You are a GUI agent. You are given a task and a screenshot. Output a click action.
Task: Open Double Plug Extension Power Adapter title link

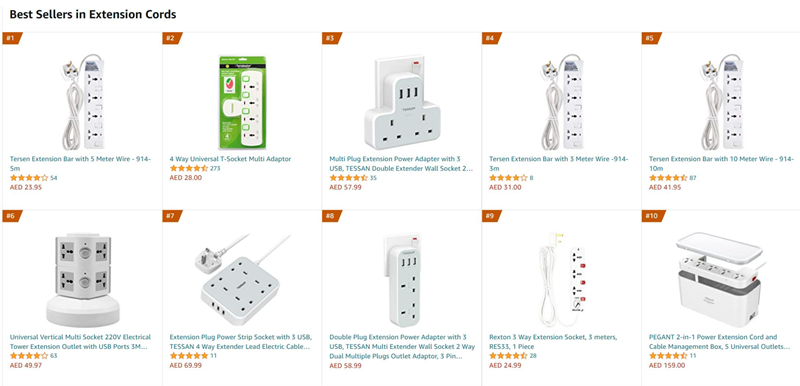point(402,346)
